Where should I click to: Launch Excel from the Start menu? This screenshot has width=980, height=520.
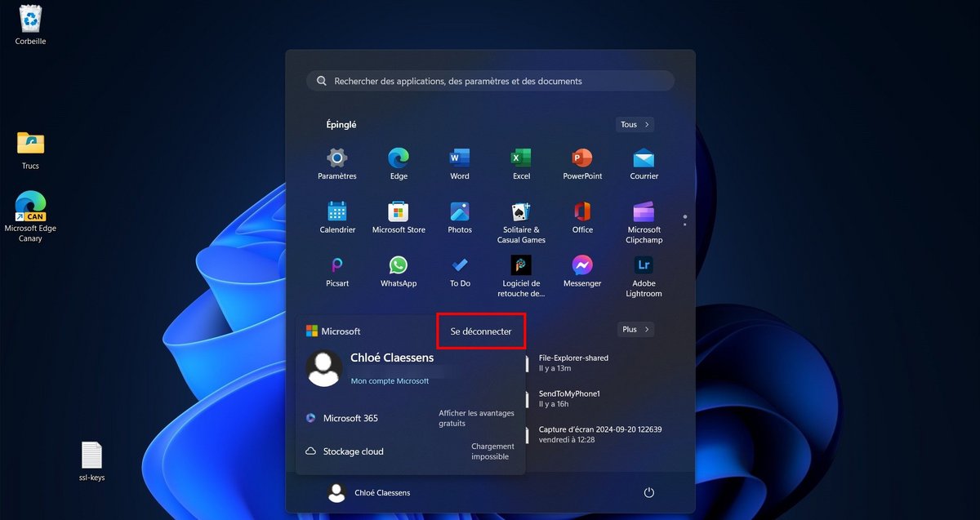click(521, 164)
